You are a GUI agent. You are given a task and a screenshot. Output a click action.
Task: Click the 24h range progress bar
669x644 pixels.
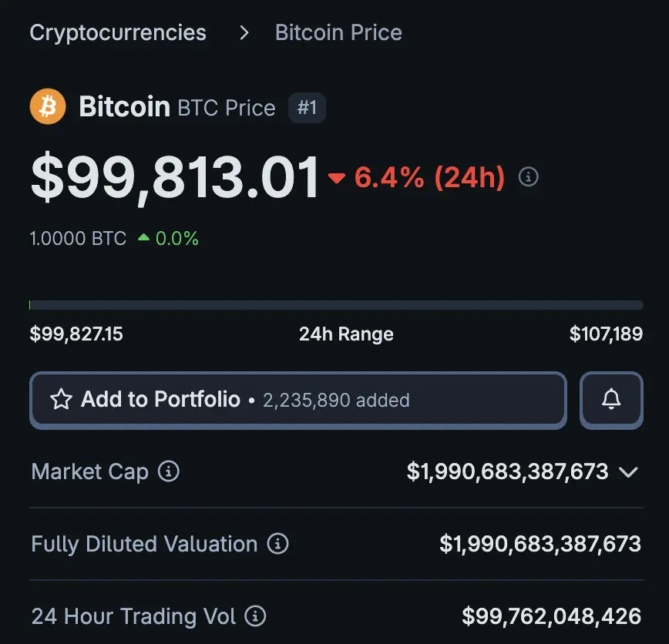click(336, 305)
